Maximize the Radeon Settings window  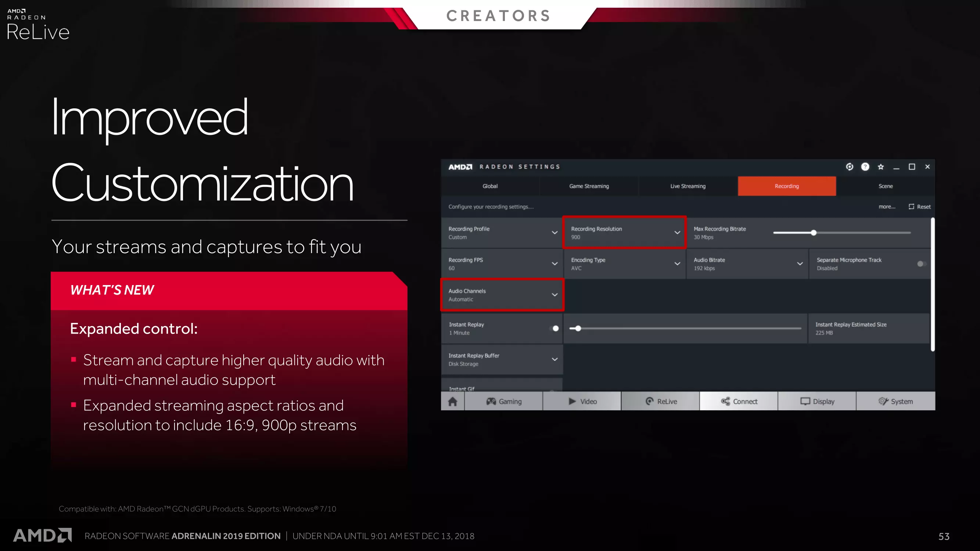[x=912, y=167]
